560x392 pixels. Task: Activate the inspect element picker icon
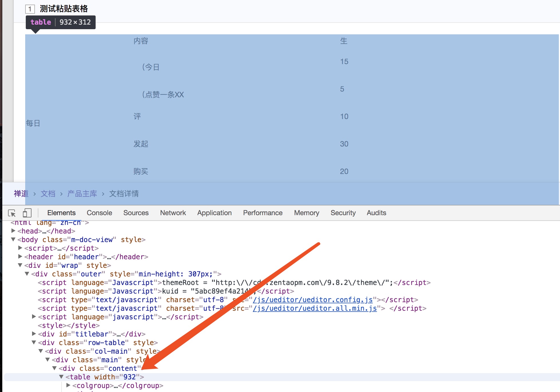click(x=12, y=213)
